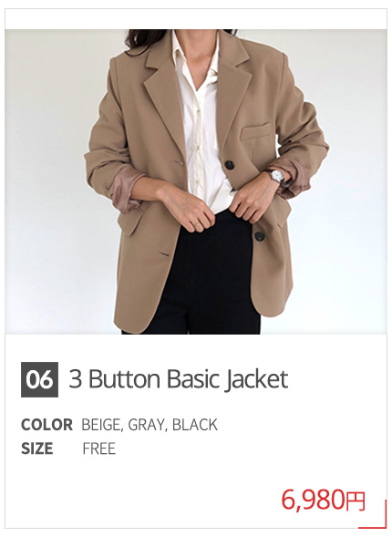Viewport: 392px width, 547px height.
Task: Click the COLOR label
Action: (x=46, y=425)
